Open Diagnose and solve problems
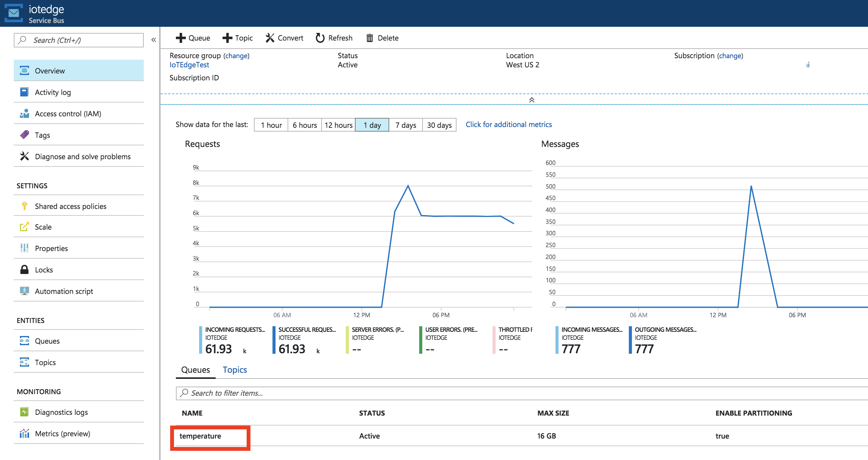 tap(79, 156)
